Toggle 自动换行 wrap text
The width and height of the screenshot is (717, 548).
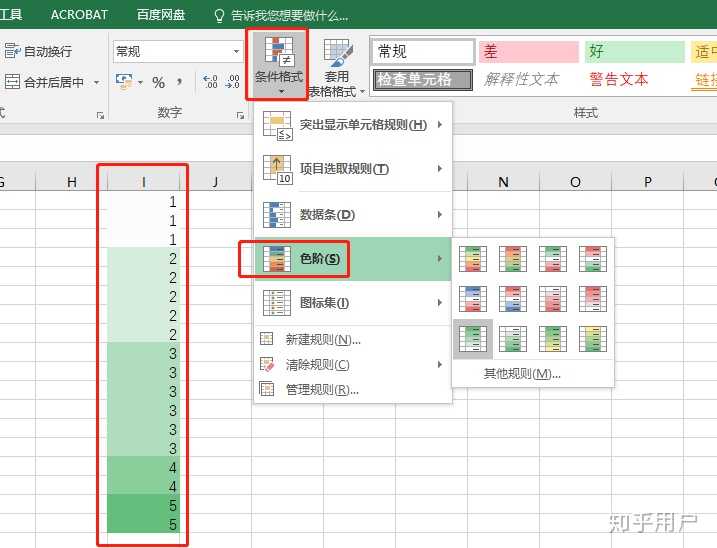pyautogui.click(x=38, y=52)
